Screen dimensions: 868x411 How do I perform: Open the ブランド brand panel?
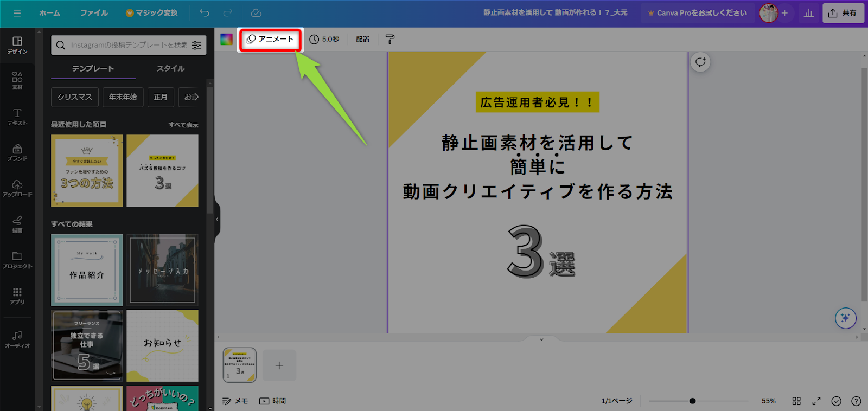(x=17, y=152)
